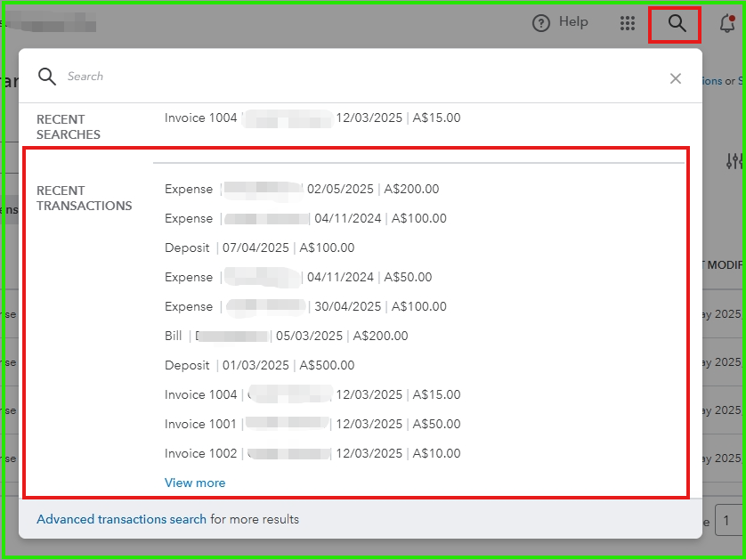Click the filter sliders icon behind panel
This screenshot has width=746, height=560.
734,161
